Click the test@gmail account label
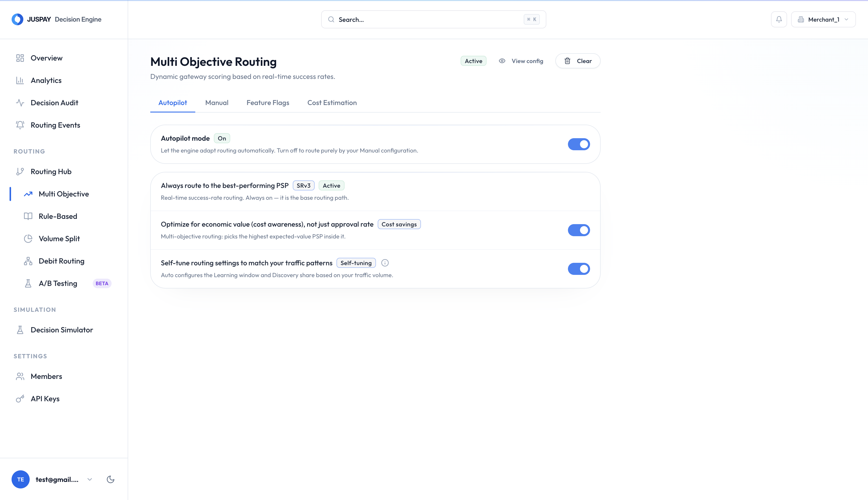Viewport: 868px width, 500px height. pos(57,479)
